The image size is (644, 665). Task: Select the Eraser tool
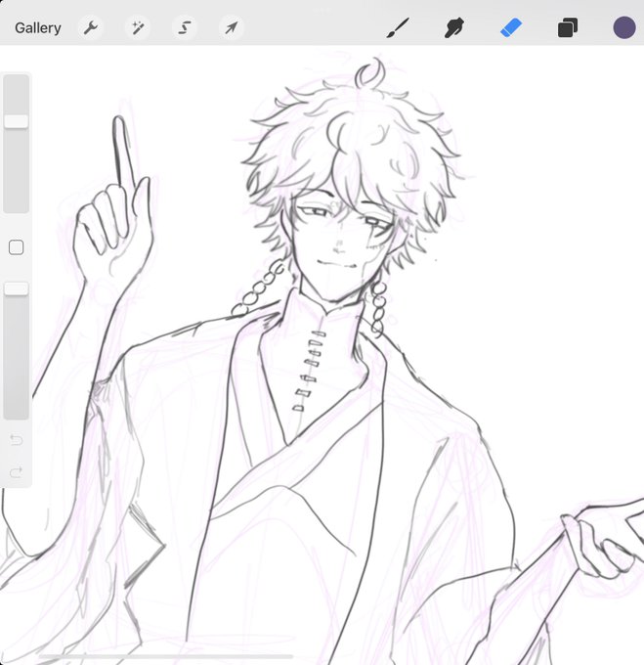coord(511,28)
